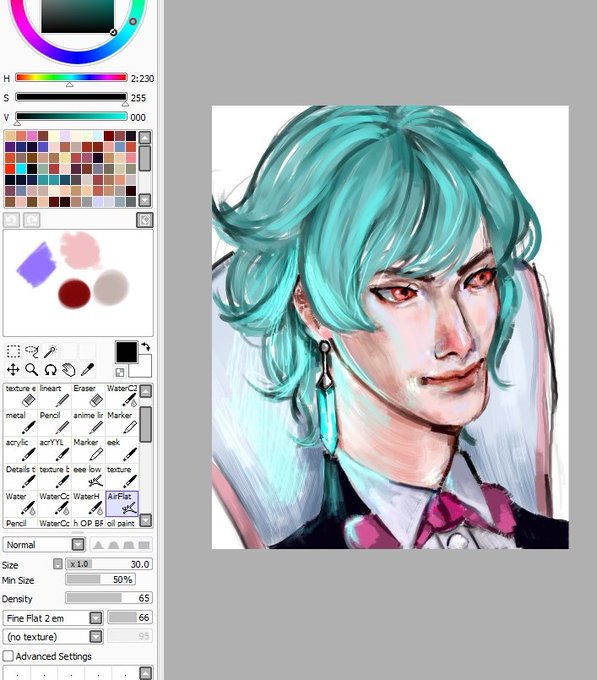
Task: Pick dark red blob in scratchpad
Action: click(x=74, y=294)
